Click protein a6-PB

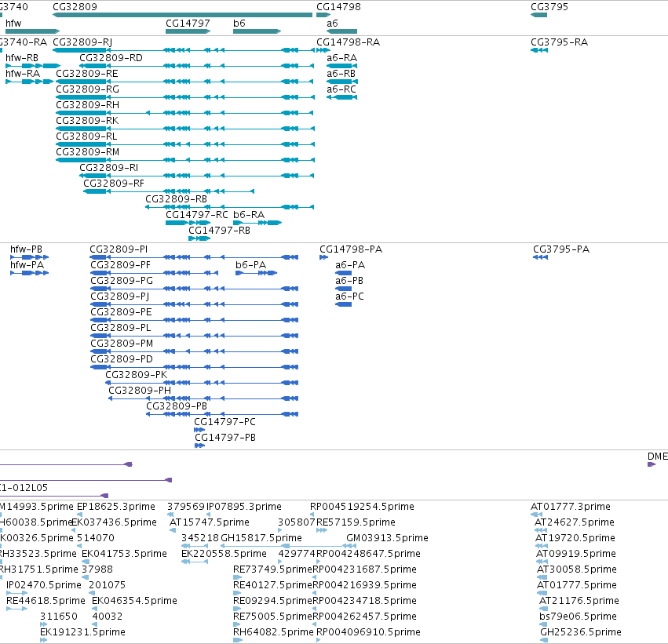click(343, 289)
